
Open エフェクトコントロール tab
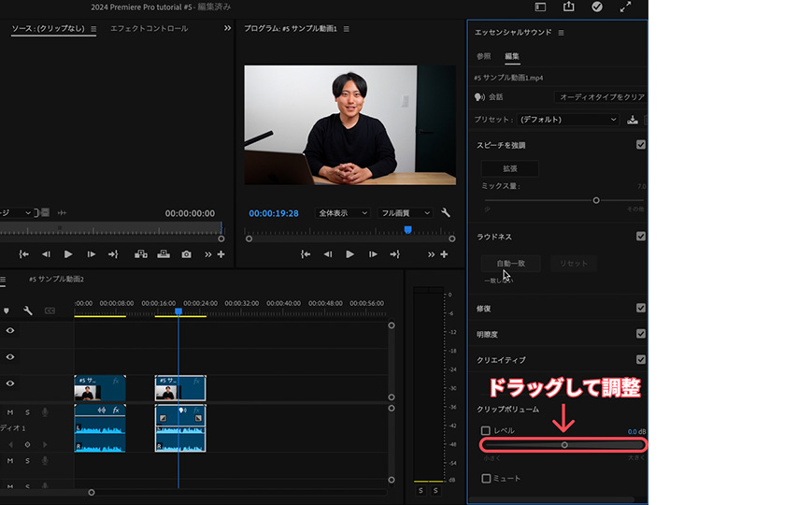[150, 28]
